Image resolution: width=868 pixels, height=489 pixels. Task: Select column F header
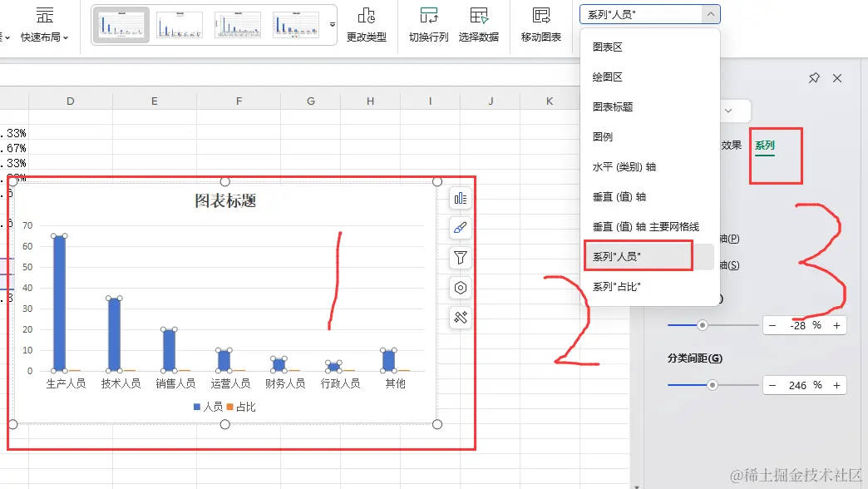239,101
